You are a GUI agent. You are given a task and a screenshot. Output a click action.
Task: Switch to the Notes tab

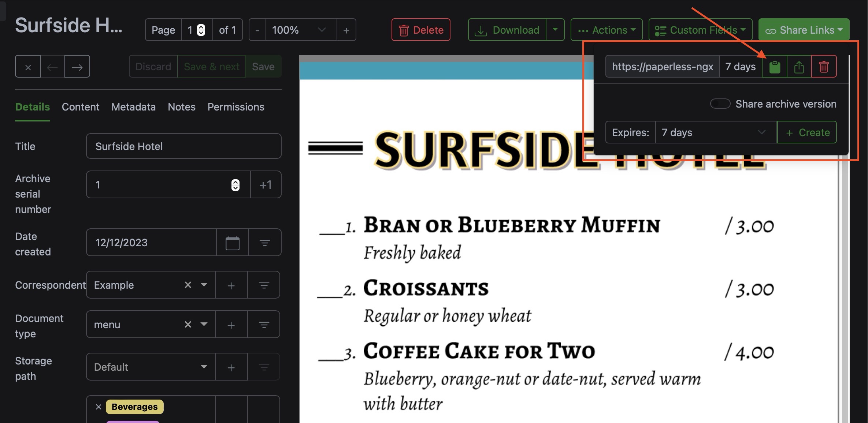click(182, 107)
